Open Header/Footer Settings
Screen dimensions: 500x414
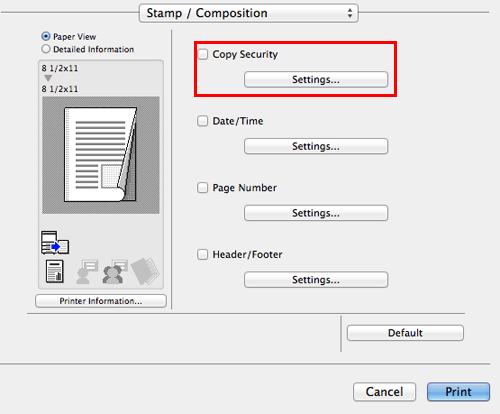316,279
